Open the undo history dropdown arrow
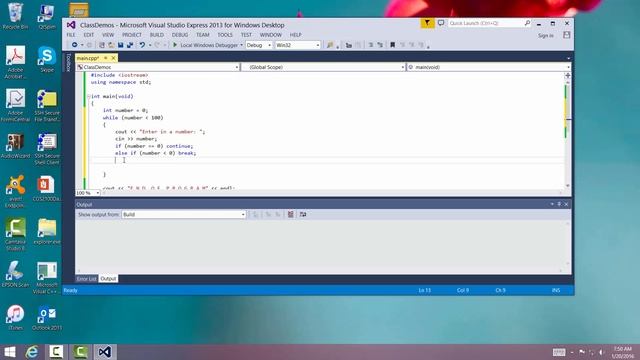Viewport: 640px width, 360px height. 150,45
